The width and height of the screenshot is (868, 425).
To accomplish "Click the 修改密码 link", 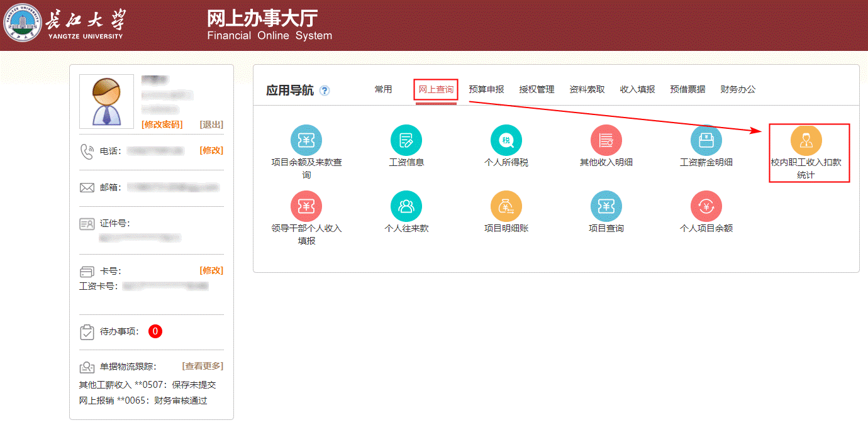I will [162, 124].
